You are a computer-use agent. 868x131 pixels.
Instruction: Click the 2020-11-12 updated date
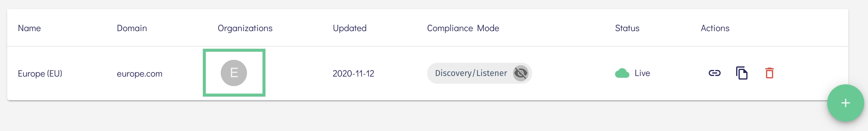pyautogui.click(x=353, y=74)
